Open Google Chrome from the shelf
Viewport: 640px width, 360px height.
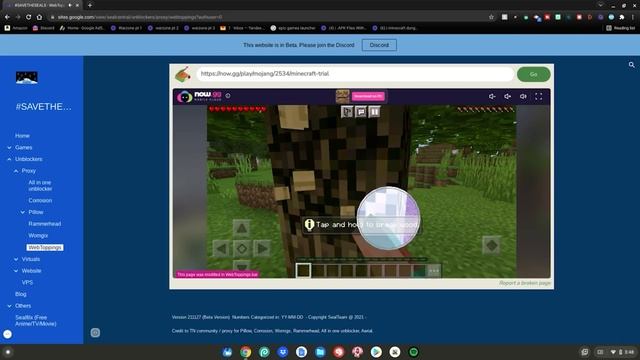pyautogui.click(x=246, y=352)
